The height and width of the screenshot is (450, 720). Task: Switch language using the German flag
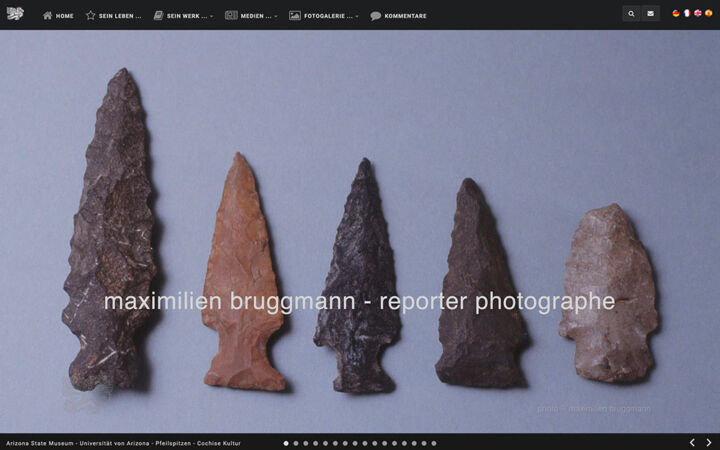click(676, 14)
